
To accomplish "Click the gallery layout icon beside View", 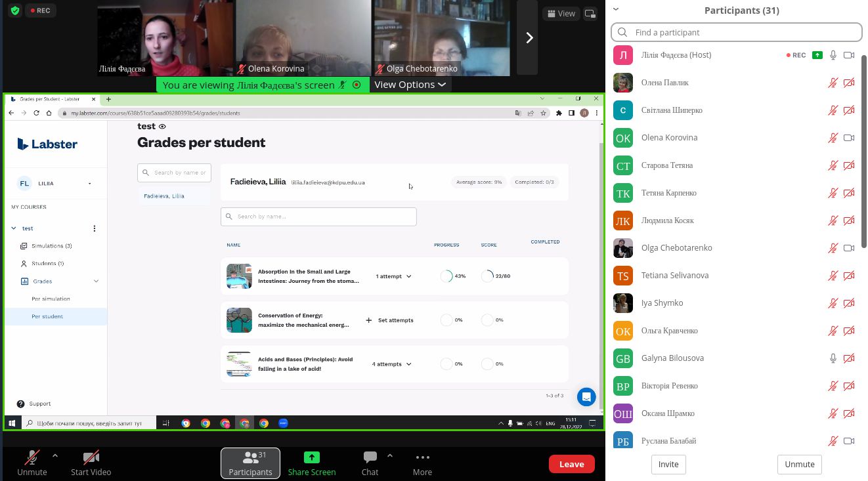I will [590, 13].
